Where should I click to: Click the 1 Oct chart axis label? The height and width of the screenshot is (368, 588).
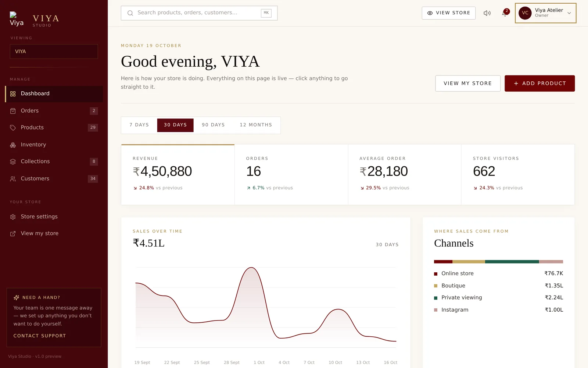click(259, 362)
